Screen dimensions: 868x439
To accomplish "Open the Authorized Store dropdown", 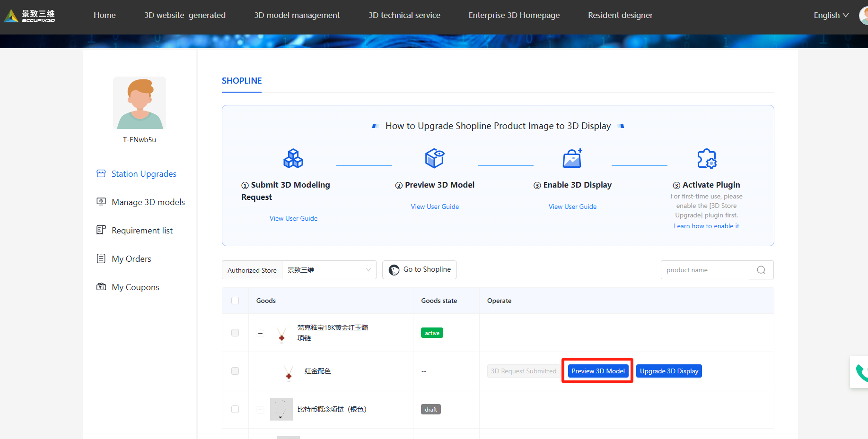I will 329,270.
